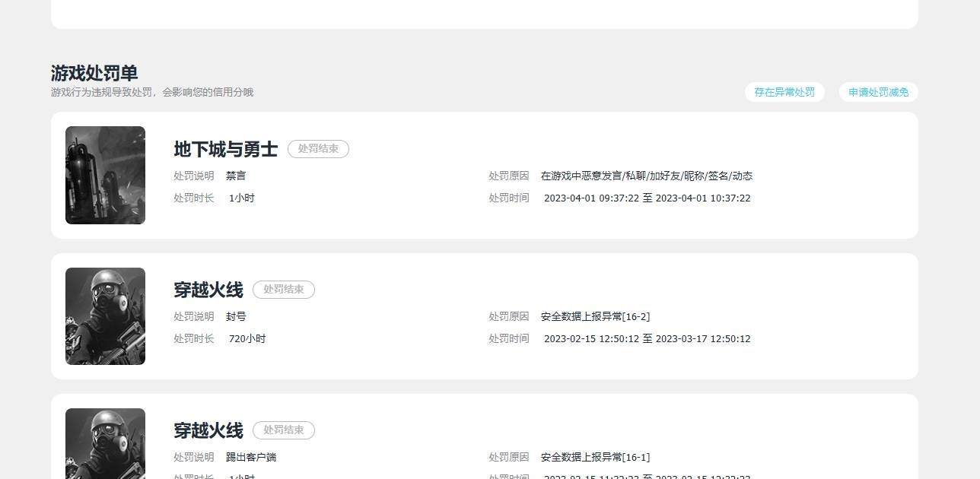980x479 pixels.
Task: Click the 存在异常处罚 button
Action: click(x=784, y=92)
